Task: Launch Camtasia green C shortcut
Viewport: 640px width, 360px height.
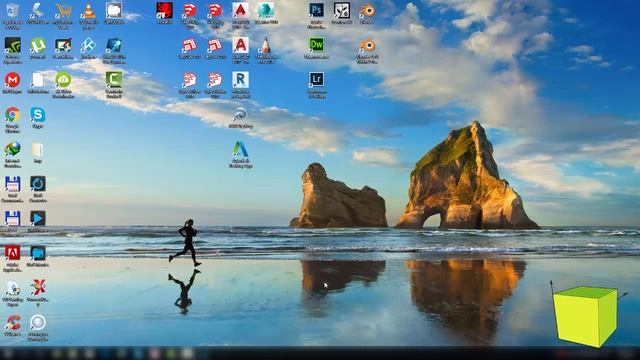Action: pos(114,80)
